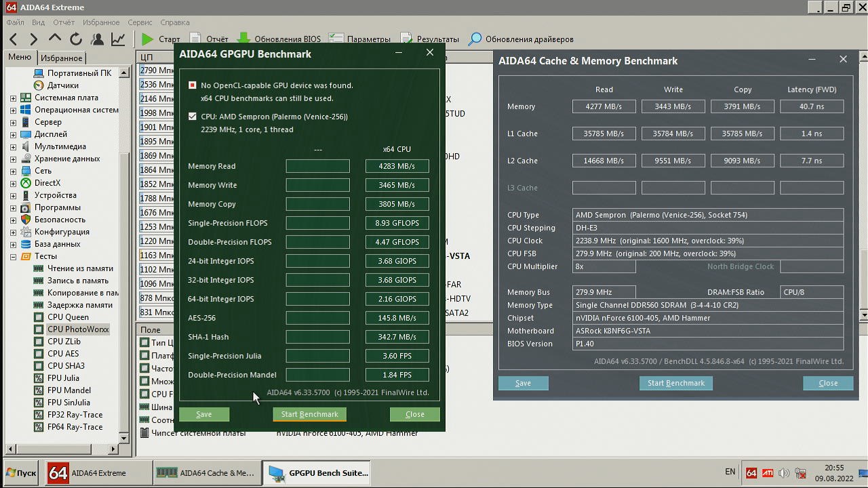Click the driver updates magnifier icon
This screenshot has width=868, height=488.
coord(475,39)
